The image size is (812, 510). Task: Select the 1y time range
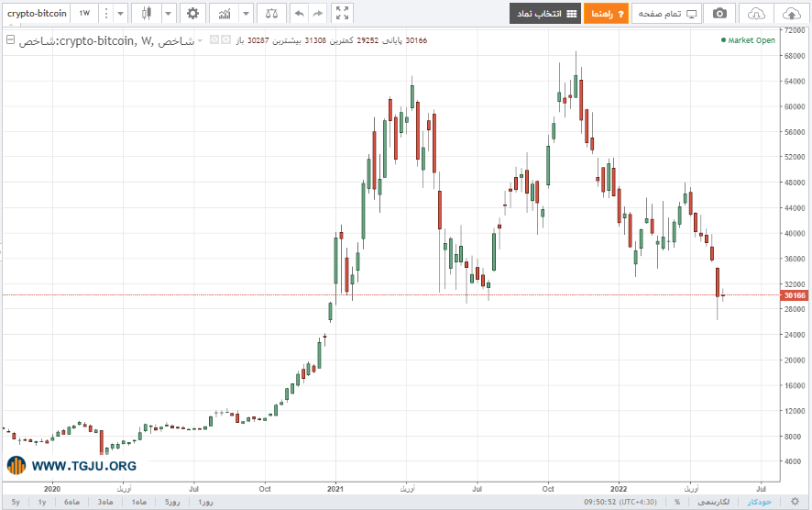click(x=42, y=502)
